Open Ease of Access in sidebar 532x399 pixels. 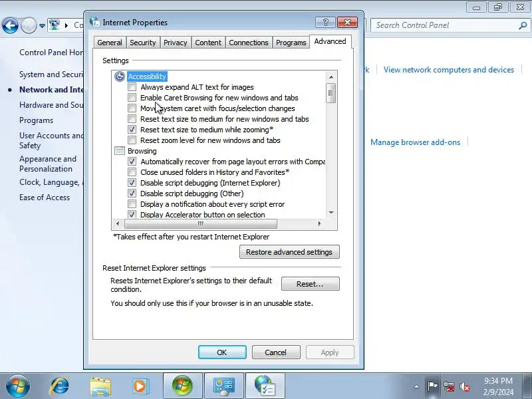pyautogui.click(x=45, y=198)
